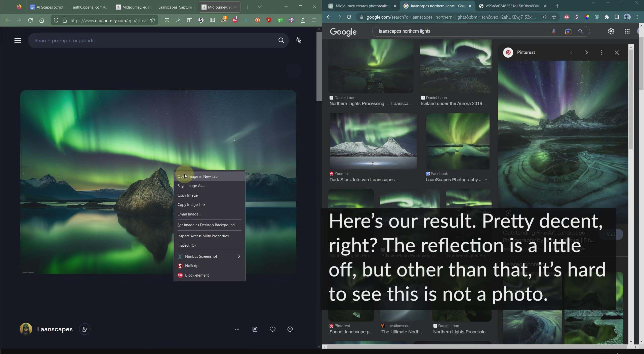Open Google Images search results dropdown
This screenshot has width=644, height=354.
click(601, 52)
